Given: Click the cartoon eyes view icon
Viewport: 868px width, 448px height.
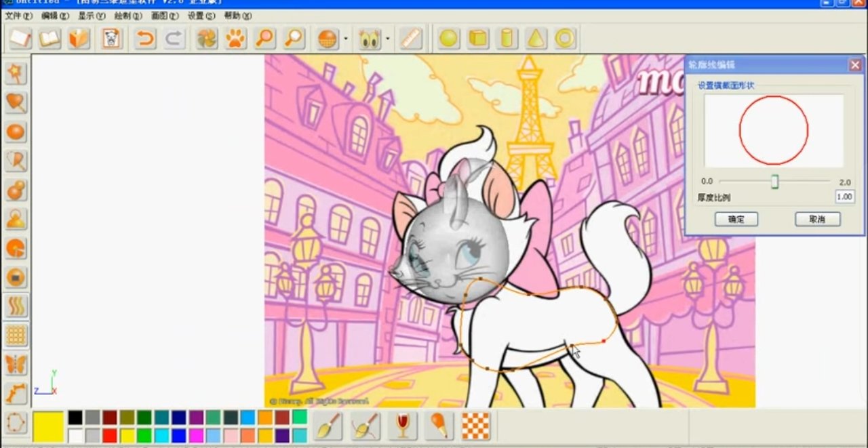Looking at the screenshot, I should (370, 39).
